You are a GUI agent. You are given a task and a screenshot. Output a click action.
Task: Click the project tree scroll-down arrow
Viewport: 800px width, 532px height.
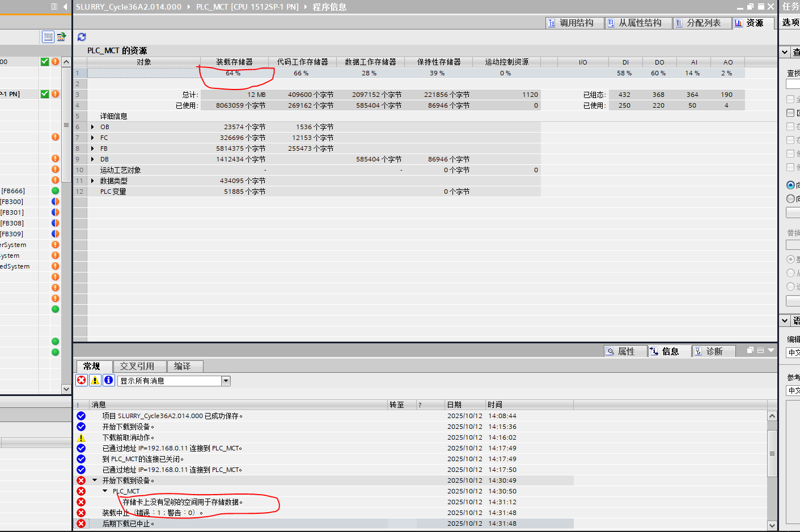pos(66,389)
